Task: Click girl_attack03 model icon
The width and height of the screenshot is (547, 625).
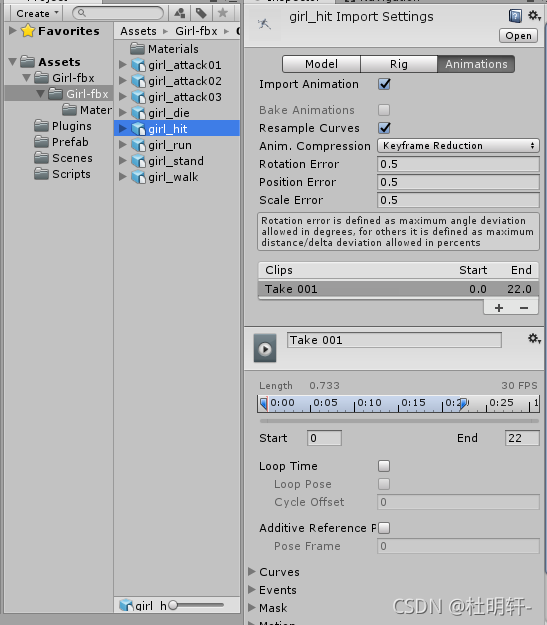Action: tap(138, 97)
